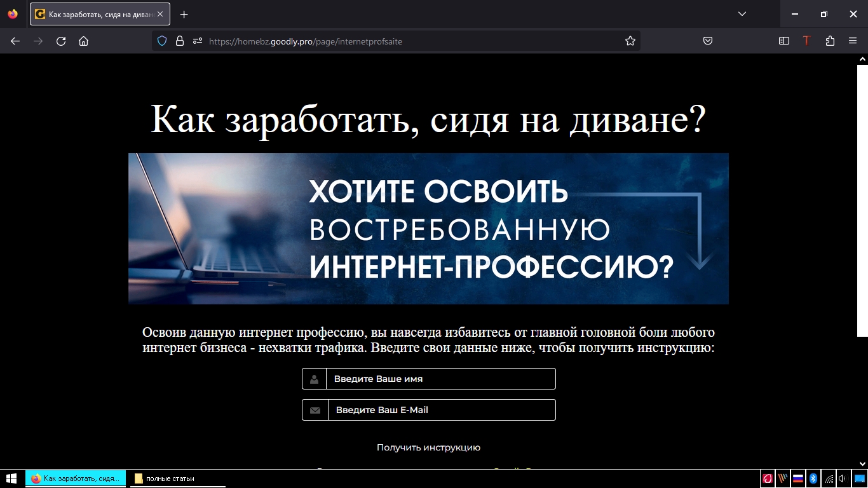
Task: Click the paragraph starting "Освоив данную интернет профессию"
Action: click(428, 340)
